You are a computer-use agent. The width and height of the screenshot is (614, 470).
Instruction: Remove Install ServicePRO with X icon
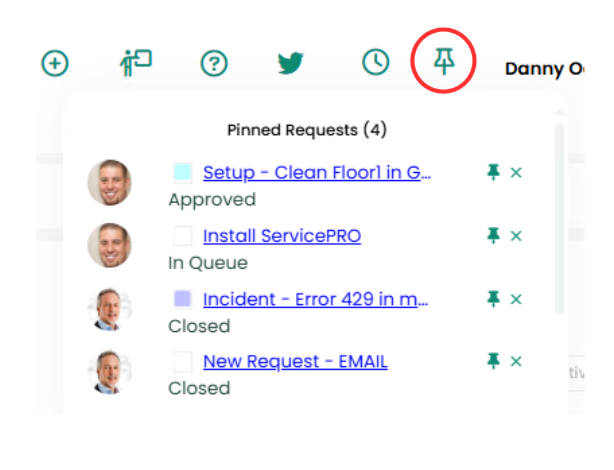coord(516,235)
